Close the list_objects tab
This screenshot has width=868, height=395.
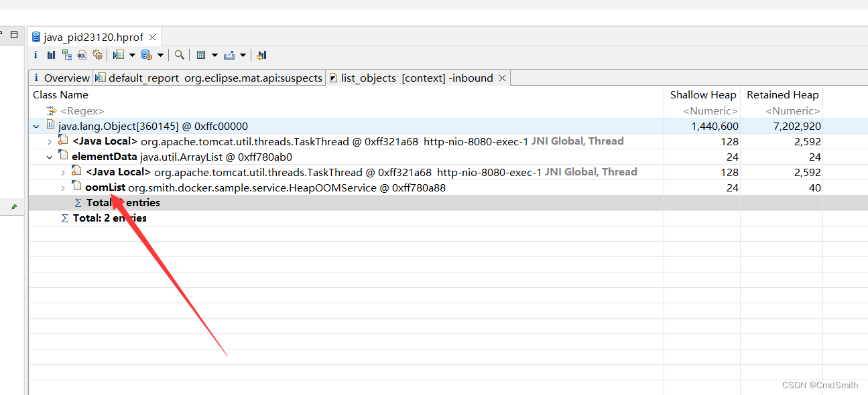tap(503, 78)
